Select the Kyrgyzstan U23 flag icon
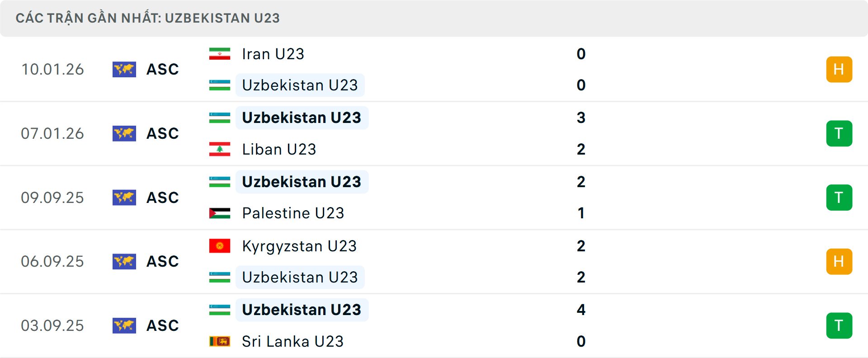 pos(220,246)
